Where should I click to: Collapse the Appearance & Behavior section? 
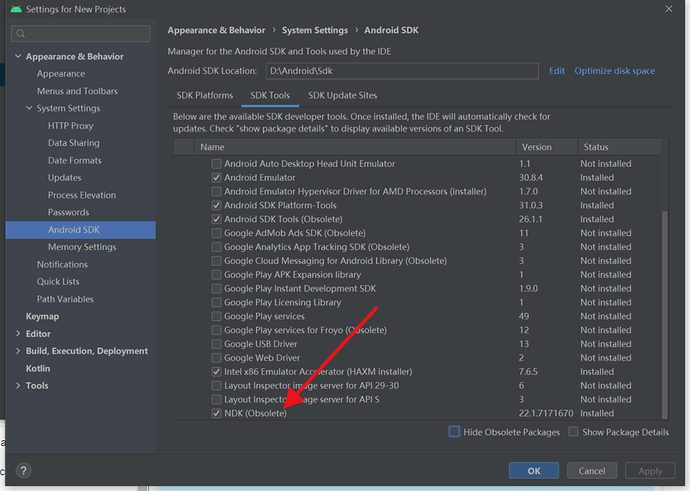17,57
